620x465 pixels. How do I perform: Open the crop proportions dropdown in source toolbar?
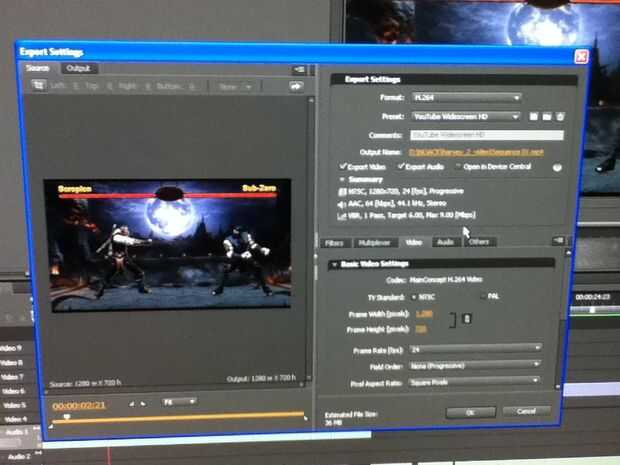[x=235, y=87]
